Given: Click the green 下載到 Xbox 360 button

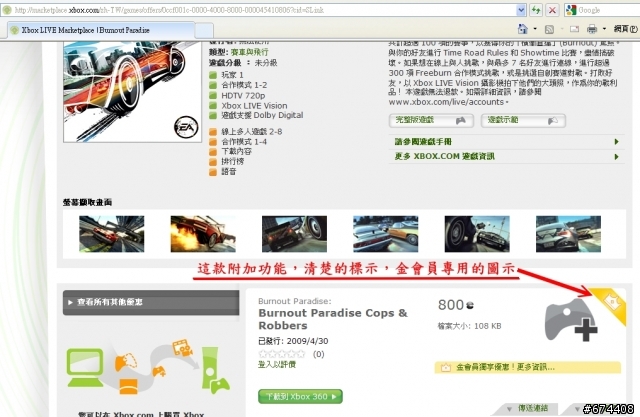Looking at the screenshot, I should (x=300, y=396).
